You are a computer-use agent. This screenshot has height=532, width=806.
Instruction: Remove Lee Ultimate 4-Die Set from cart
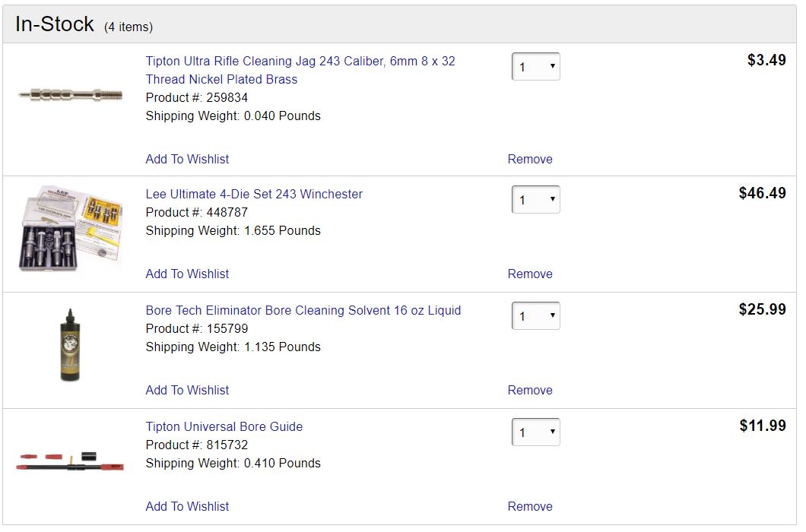530,274
